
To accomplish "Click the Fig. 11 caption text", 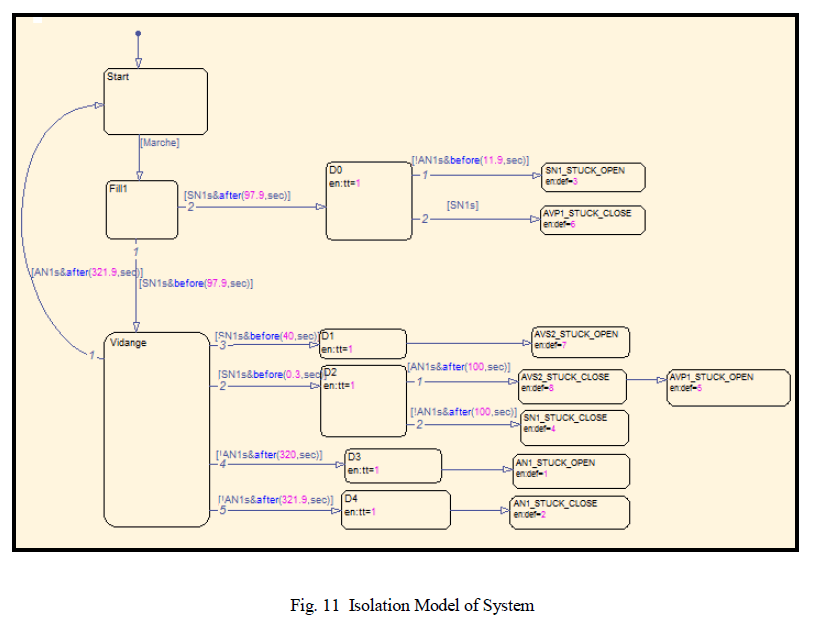I will pos(412,605).
